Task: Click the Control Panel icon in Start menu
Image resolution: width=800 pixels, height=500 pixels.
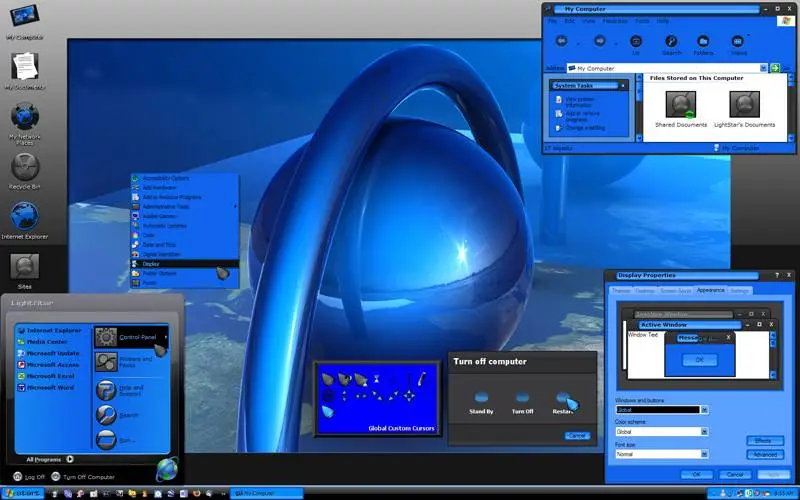Action: [106, 337]
